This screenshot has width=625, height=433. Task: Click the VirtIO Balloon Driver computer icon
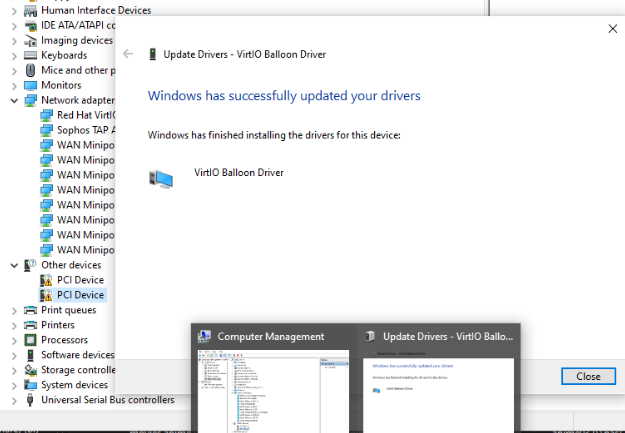(x=161, y=179)
